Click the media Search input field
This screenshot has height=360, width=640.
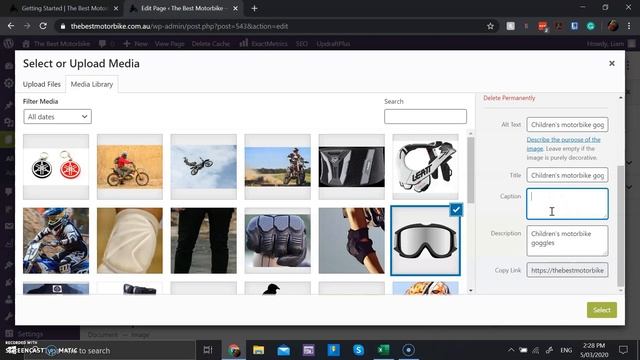425,116
